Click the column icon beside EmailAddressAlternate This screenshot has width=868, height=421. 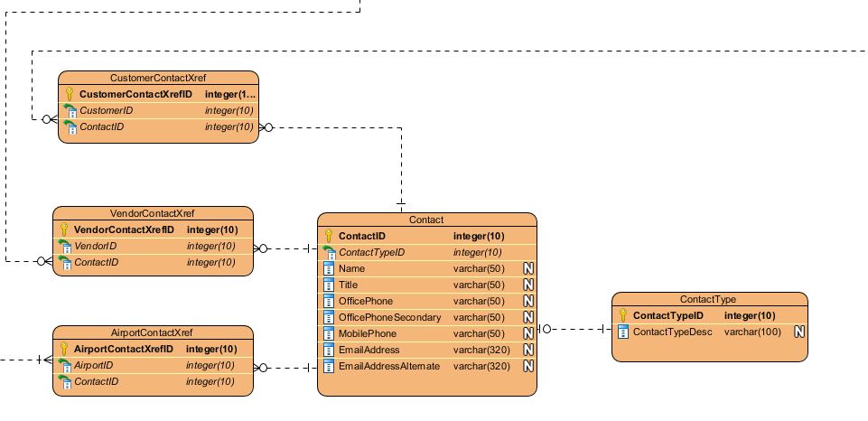tap(329, 366)
